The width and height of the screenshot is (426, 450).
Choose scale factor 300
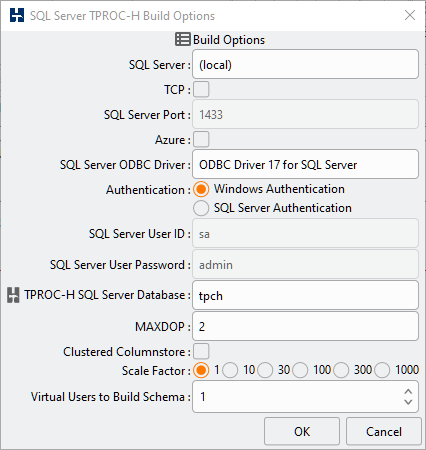tap(341, 370)
